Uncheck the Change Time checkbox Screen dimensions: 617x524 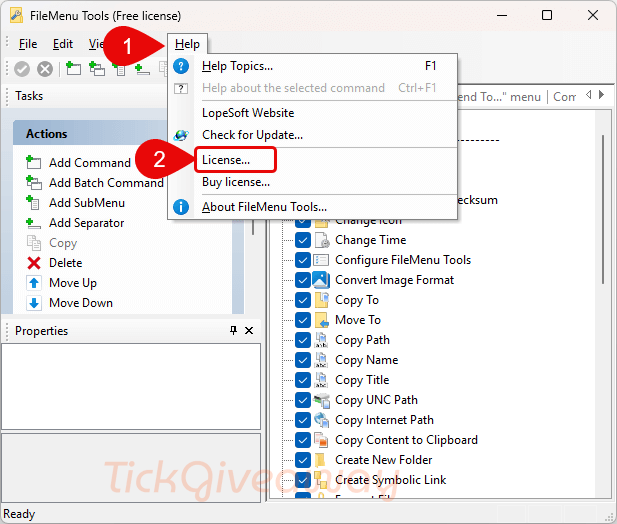pos(303,240)
